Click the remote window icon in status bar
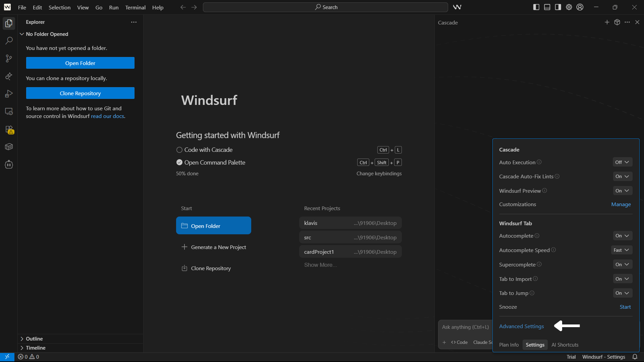This screenshot has width=644, height=362. click(x=7, y=357)
